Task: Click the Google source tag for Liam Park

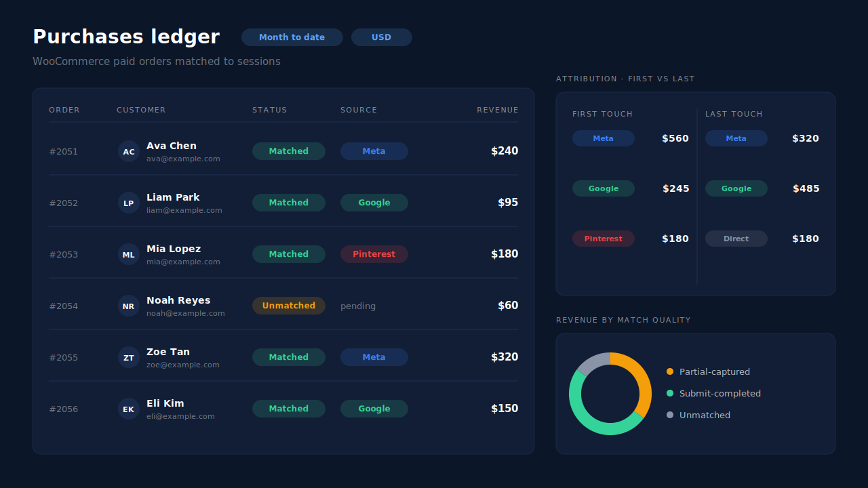Action: tap(374, 203)
